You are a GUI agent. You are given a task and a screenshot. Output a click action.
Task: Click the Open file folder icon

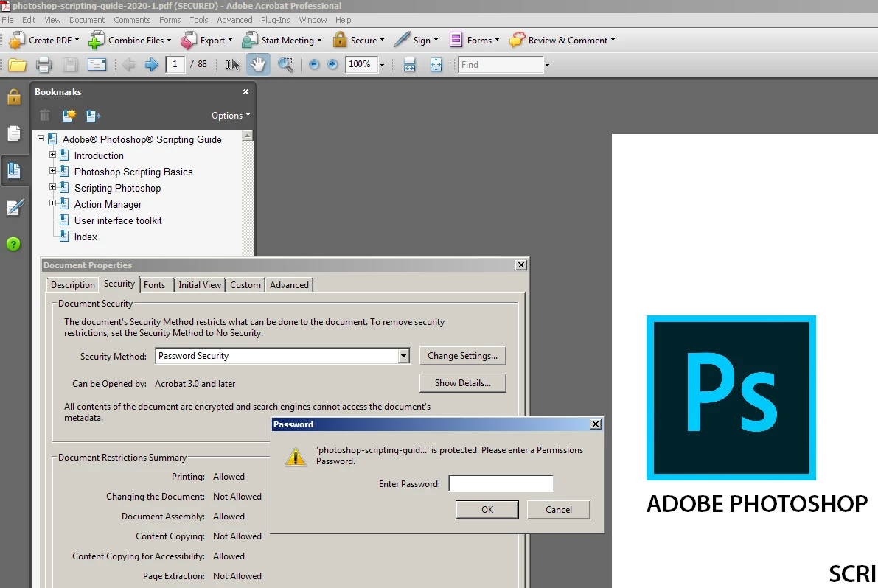point(18,65)
